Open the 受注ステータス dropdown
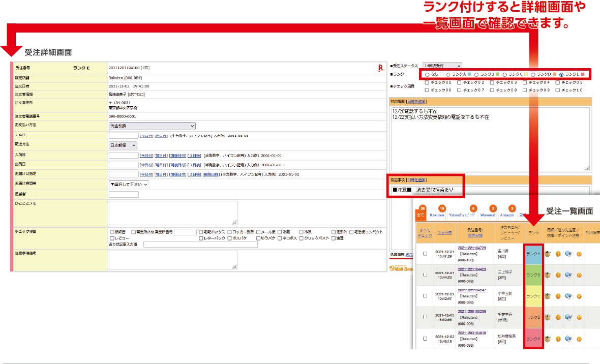The width and height of the screenshot is (600, 364). (442, 66)
